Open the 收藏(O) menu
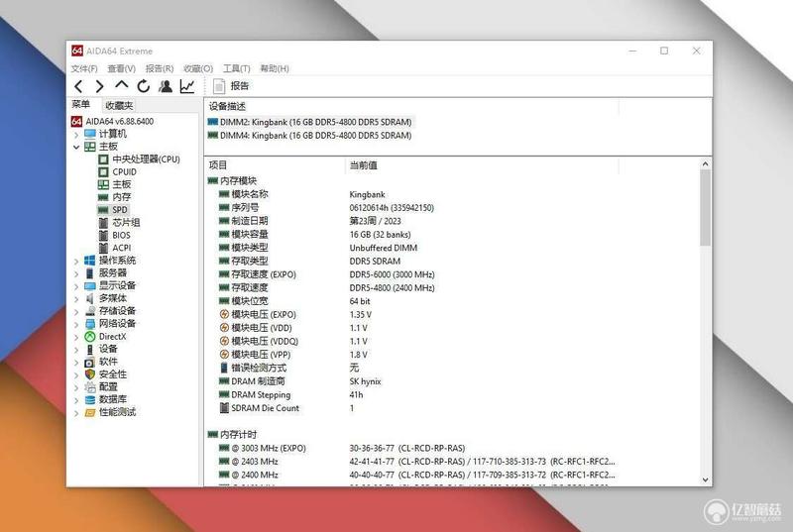793x532 pixels. [x=198, y=68]
